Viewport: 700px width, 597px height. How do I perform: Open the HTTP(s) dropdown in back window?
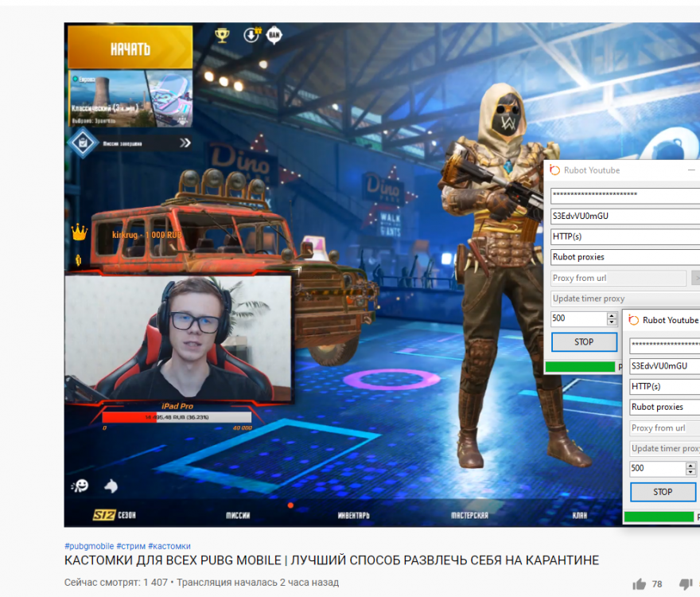tap(624, 236)
